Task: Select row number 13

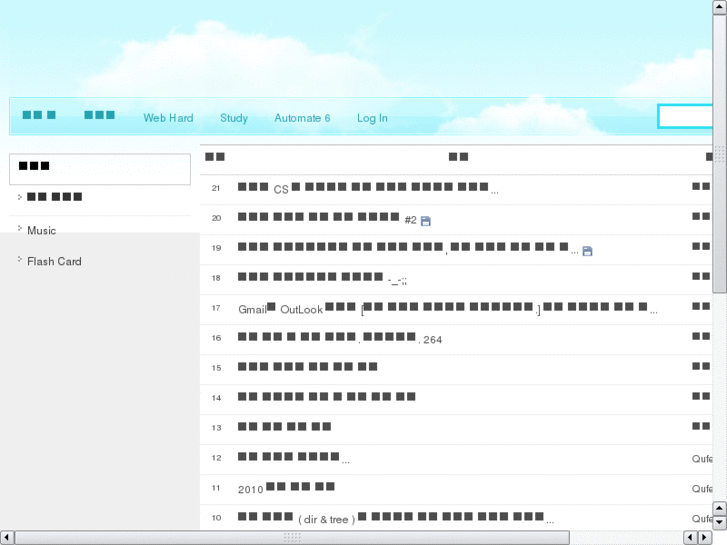Action: click(216, 428)
